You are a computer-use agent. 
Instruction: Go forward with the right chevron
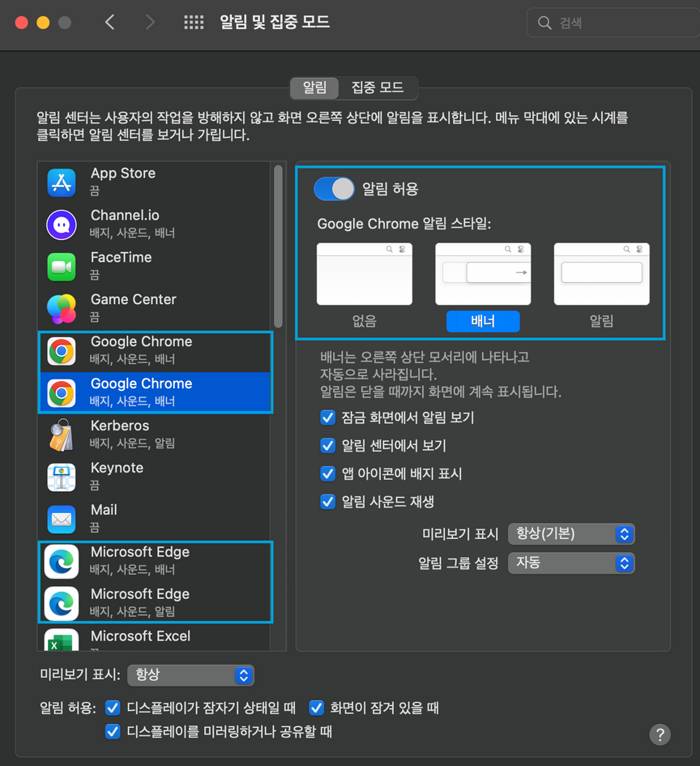pyautogui.click(x=150, y=22)
